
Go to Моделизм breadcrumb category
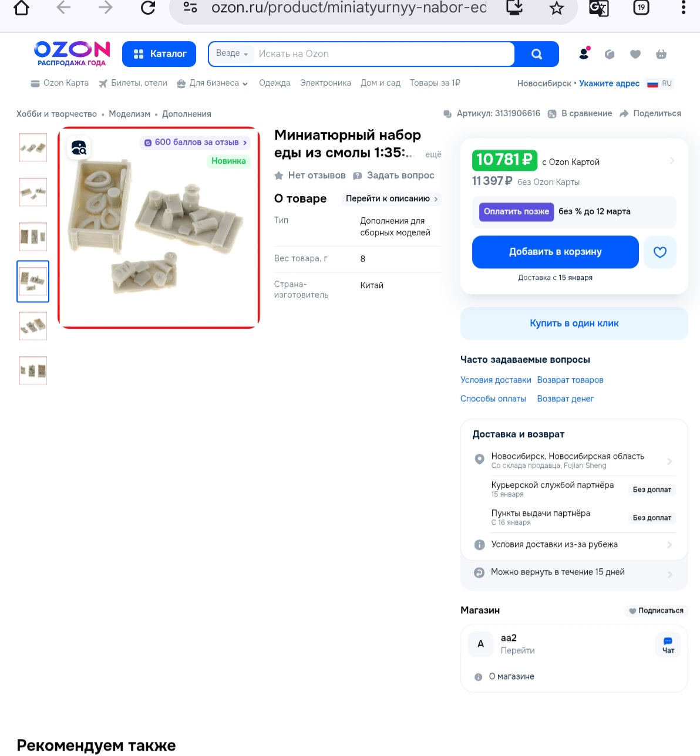coord(129,114)
